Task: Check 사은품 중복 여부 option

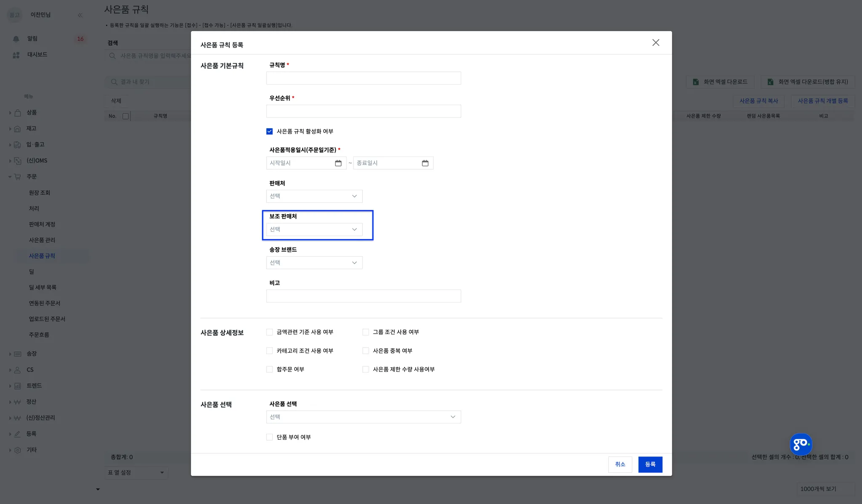Action: pos(365,351)
